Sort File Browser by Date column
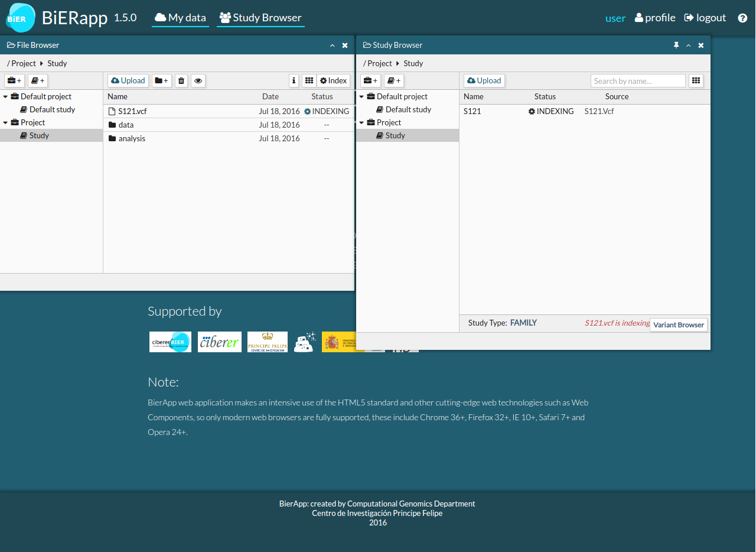The image size is (756, 552). click(271, 96)
